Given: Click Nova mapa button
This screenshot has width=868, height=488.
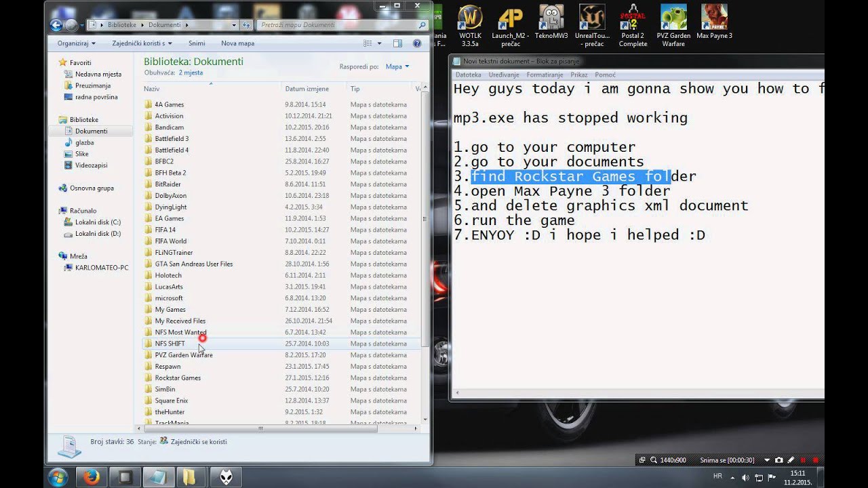Looking at the screenshot, I should (x=237, y=43).
